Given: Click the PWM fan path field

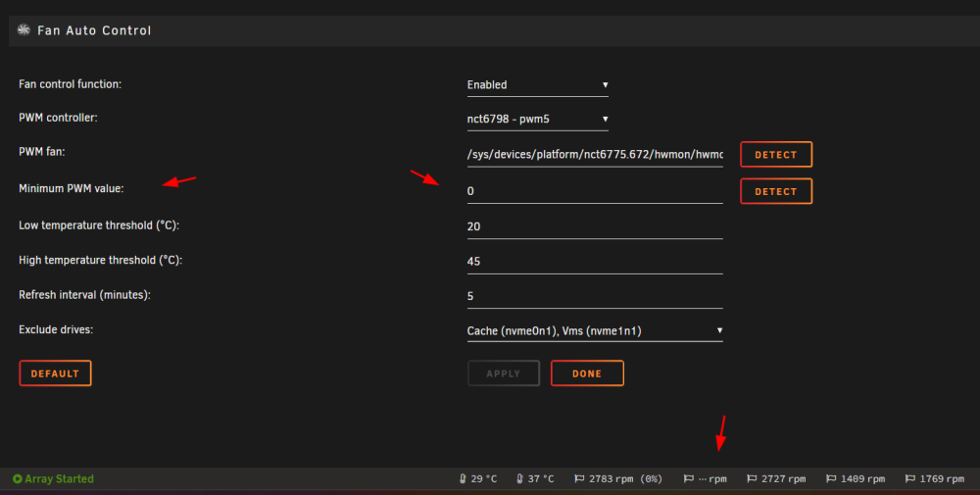Looking at the screenshot, I should click(595, 154).
